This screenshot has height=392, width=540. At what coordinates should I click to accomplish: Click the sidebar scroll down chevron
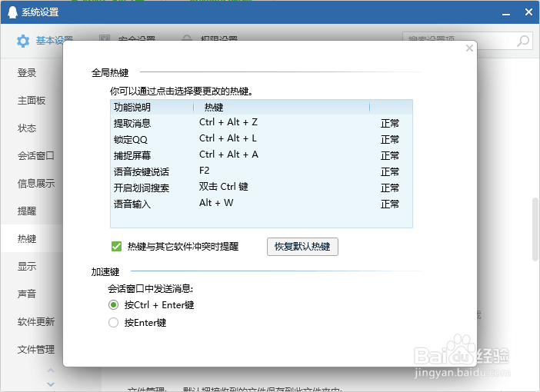(51, 384)
